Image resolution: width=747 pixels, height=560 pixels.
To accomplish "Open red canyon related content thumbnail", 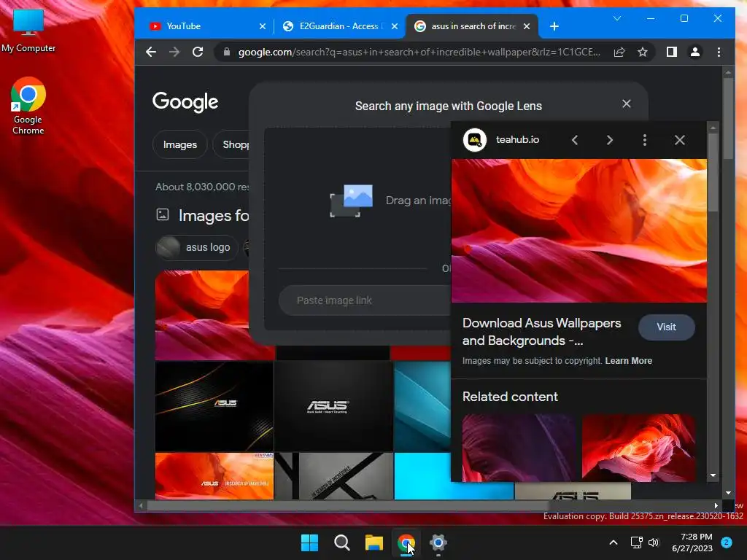I will (x=638, y=448).
